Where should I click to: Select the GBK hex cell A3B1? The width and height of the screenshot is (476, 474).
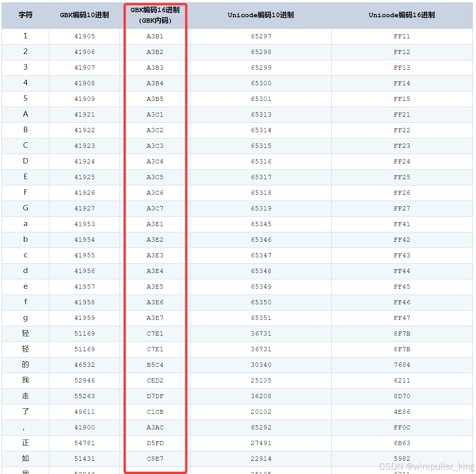[155, 36]
